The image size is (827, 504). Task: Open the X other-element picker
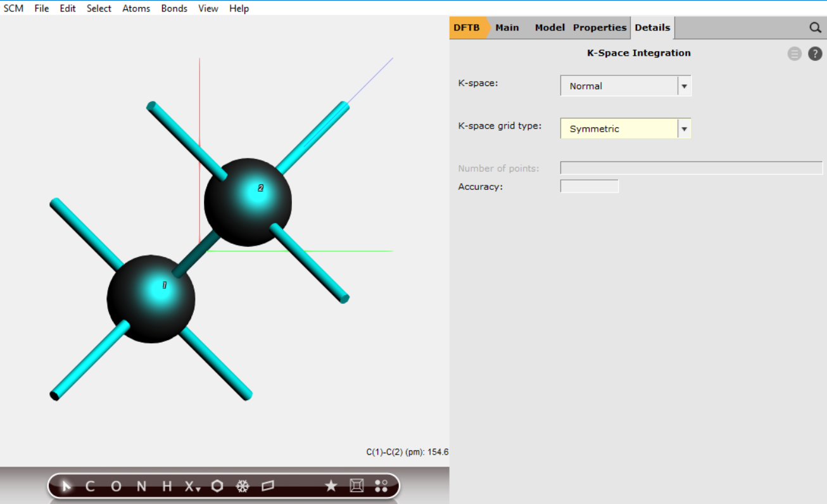[192, 486]
